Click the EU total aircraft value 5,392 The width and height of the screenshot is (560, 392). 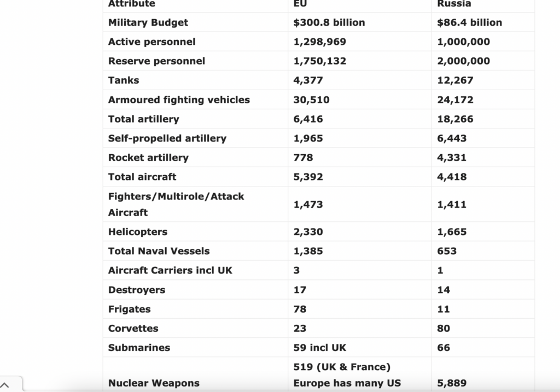[308, 177]
